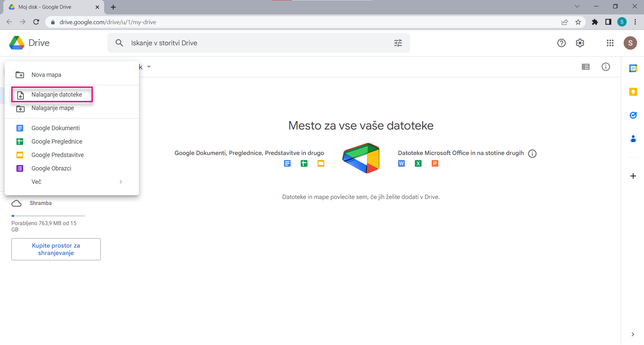Open Chrome tab search dropdown
The width and height of the screenshot is (644, 345).
click(577, 7)
